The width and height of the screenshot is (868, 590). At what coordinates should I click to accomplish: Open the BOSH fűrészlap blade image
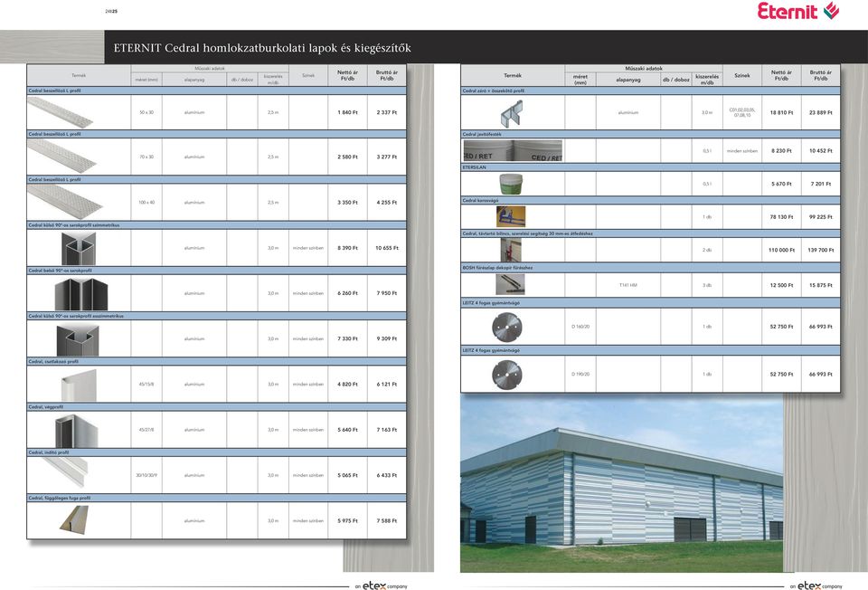click(x=510, y=285)
